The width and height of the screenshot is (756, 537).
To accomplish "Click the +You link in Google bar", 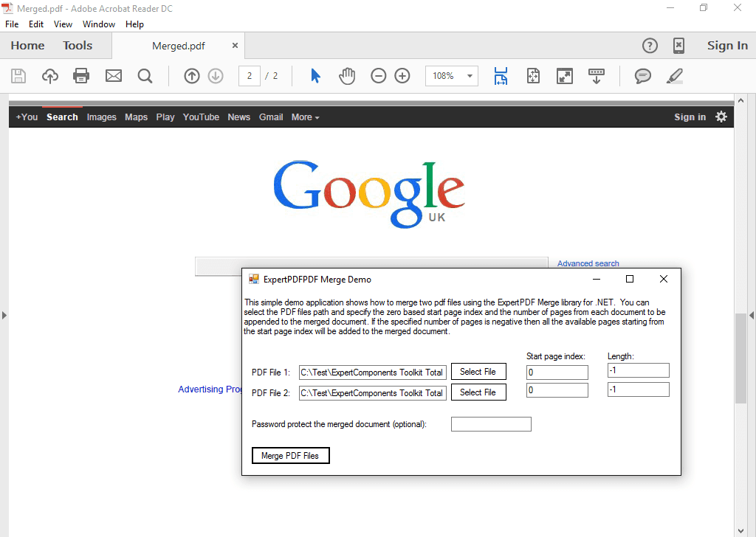I will 27,117.
